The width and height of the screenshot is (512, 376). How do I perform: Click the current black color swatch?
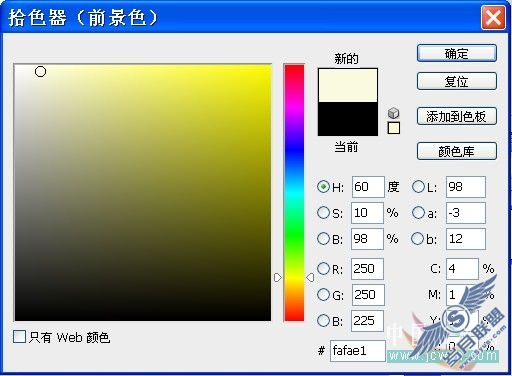[x=348, y=119]
